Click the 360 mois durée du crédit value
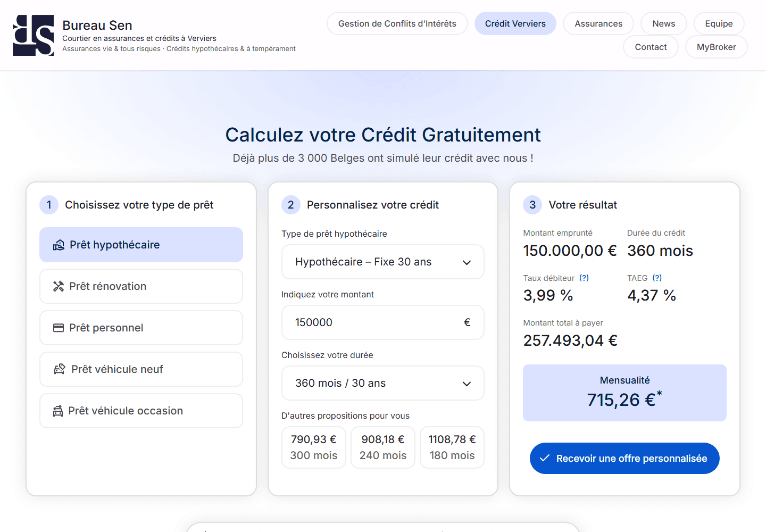 [x=660, y=251]
